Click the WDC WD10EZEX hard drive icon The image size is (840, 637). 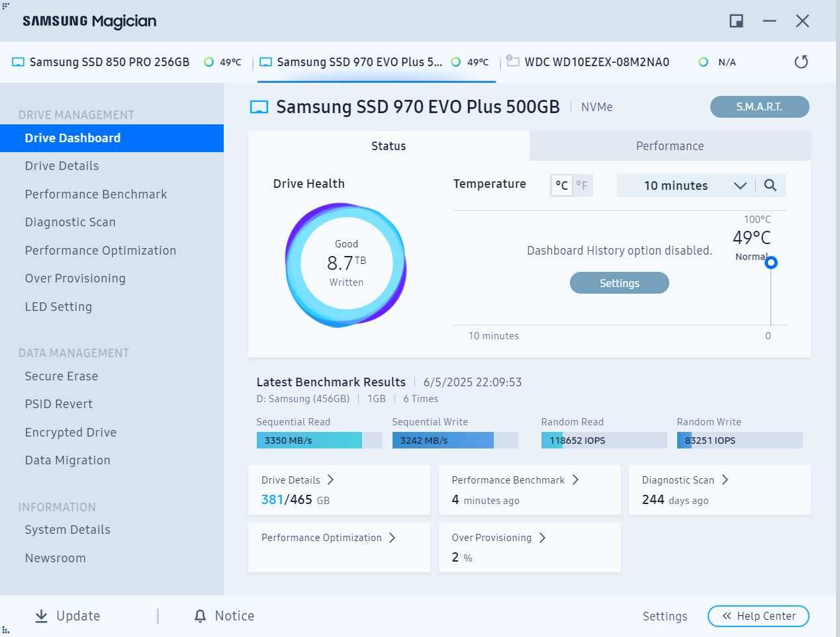(512, 61)
